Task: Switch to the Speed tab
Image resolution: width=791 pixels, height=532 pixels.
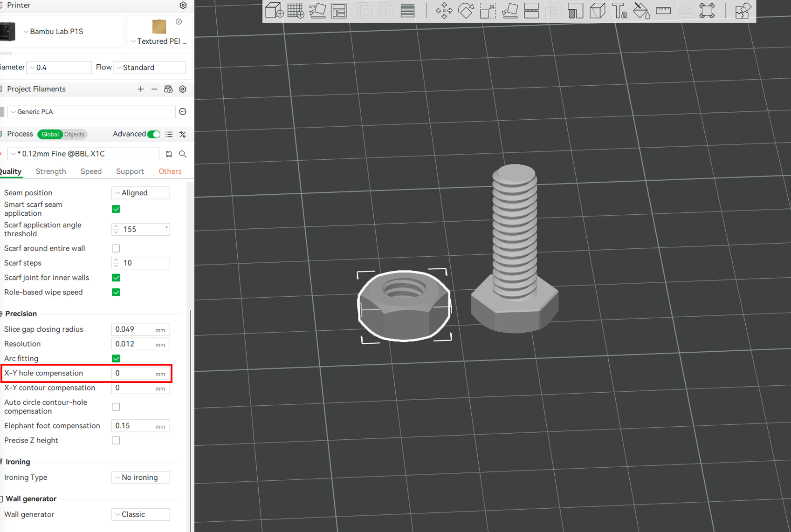Action: pyautogui.click(x=91, y=171)
